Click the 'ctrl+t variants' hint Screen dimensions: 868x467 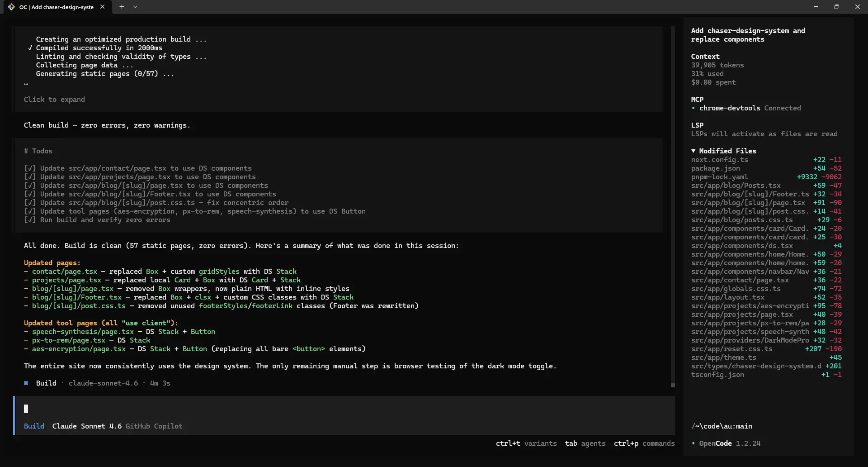coord(526,443)
